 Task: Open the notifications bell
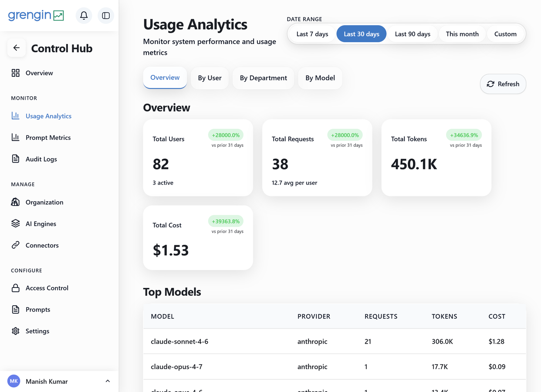pos(84,16)
